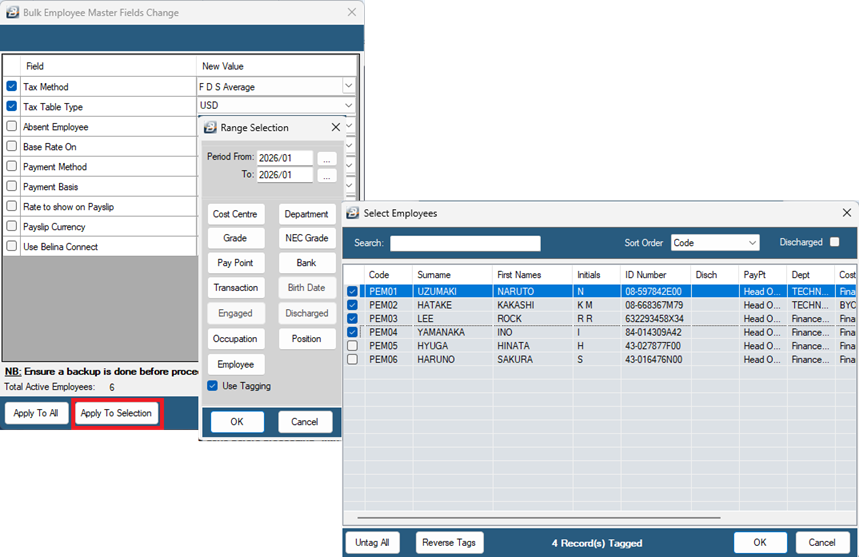This screenshot has height=557, width=859.
Task: Select range by Position
Action: point(307,338)
